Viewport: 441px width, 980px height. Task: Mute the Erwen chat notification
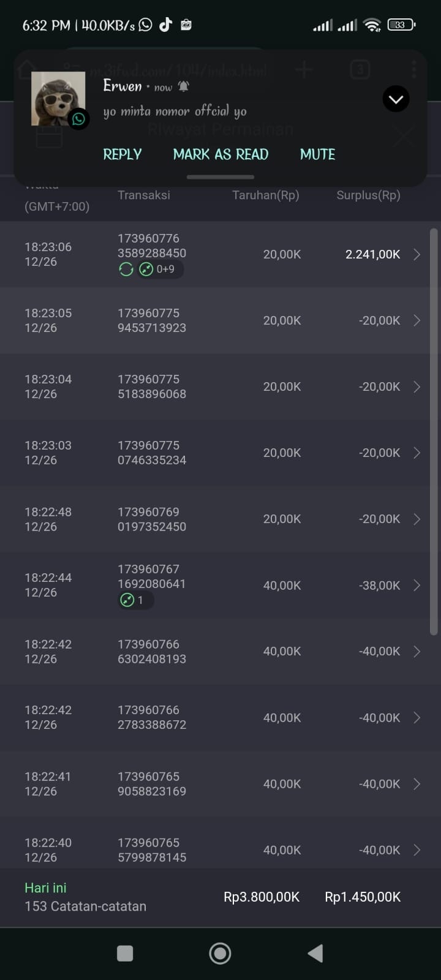(x=317, y=154)
